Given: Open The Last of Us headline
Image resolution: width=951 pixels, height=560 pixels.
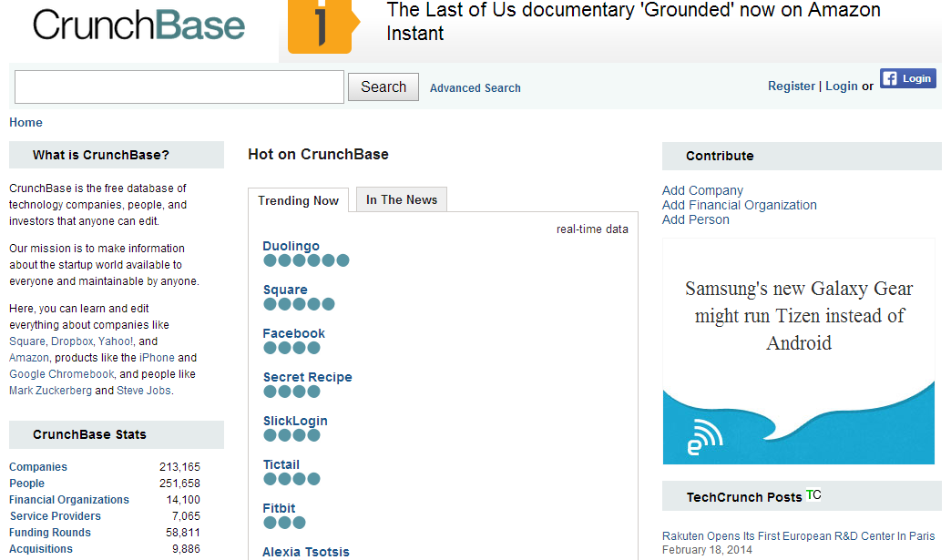Looking at the screenshot, I should pyautogui.click(x=633, y=21).
